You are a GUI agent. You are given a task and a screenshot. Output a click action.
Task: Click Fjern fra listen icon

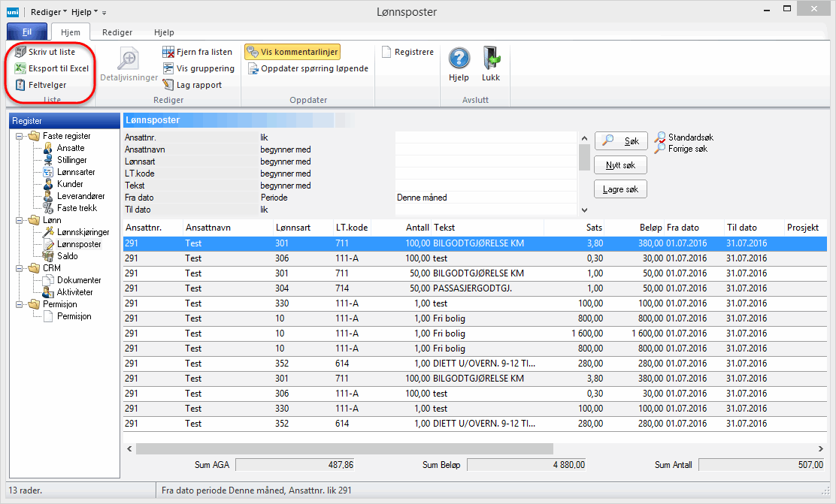168,52
